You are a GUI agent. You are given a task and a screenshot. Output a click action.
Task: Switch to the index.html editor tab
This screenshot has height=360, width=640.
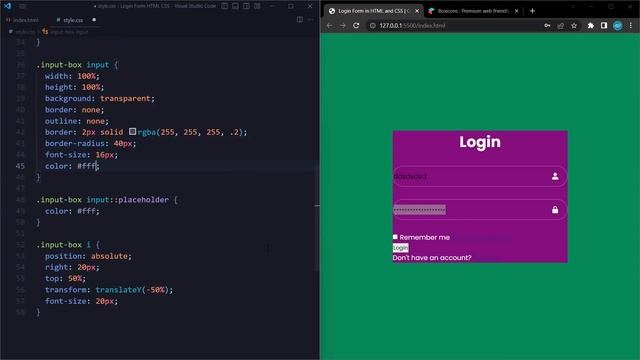click(x=23, y=20)
